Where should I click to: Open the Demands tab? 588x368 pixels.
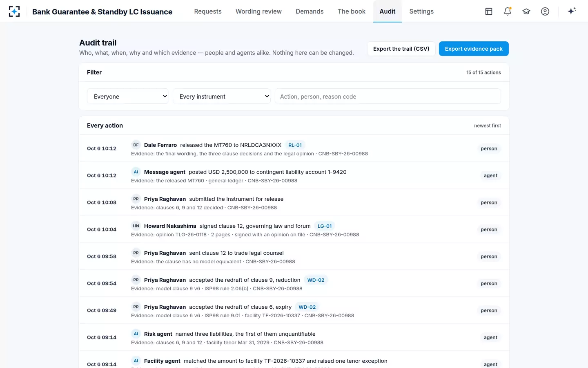tap(310, 11)
